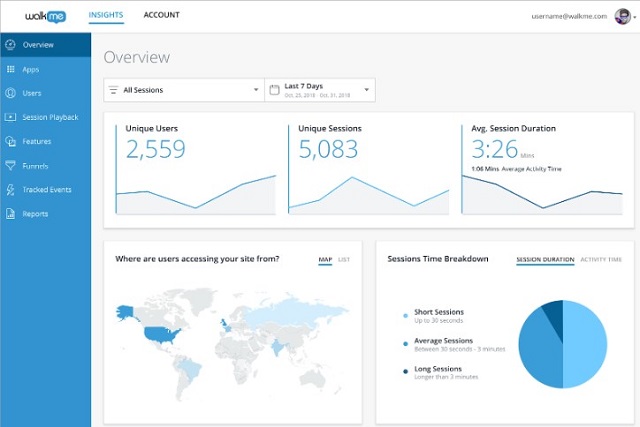Go to Overview in the sidebar

coord(46,45)
